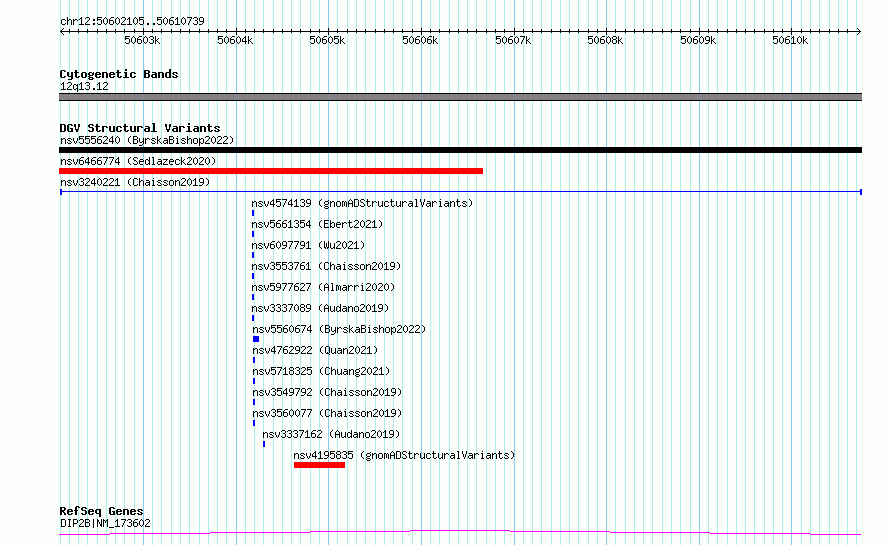Open nsv3560077 (Chaisson2019) variant
This screenshot has width=890, height=545.
pyautogui.click(x=327, y=413)
